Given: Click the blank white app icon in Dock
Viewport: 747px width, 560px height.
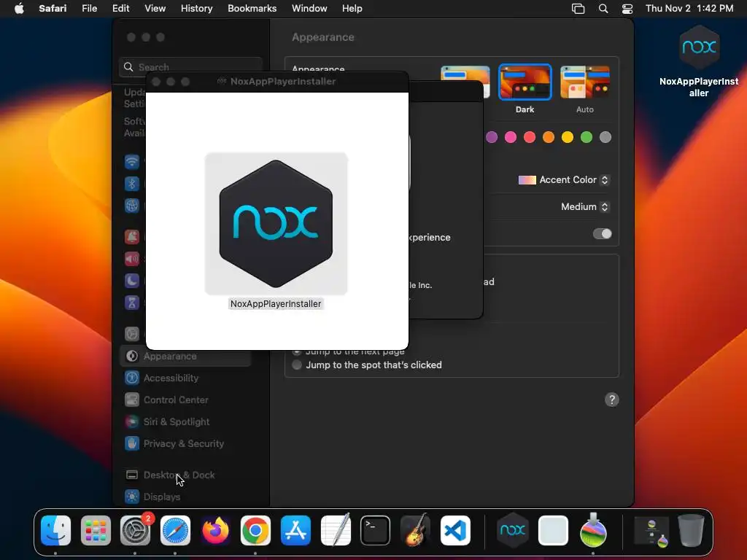Looking at the screenshot, I should tap(553, 531).
